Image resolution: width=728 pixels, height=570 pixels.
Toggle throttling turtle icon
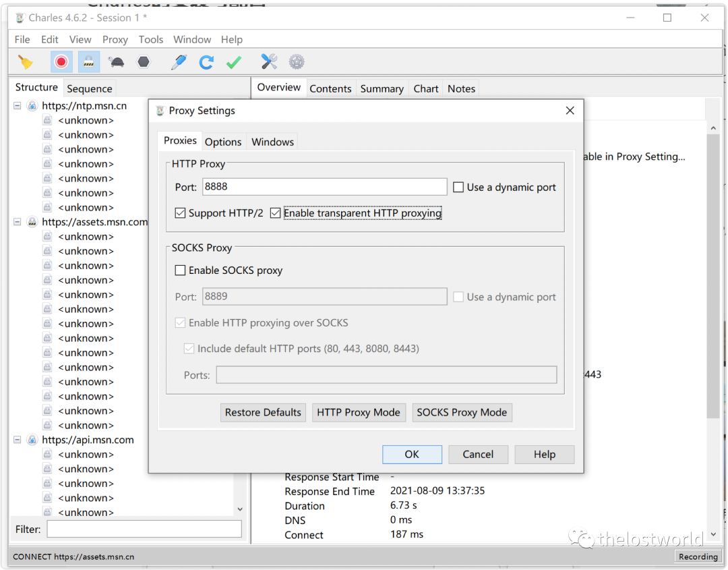click(116, 62)
